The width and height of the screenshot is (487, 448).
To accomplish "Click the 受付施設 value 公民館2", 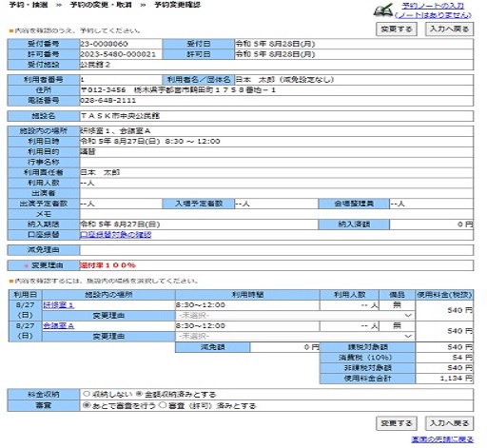I will (95, 65).
